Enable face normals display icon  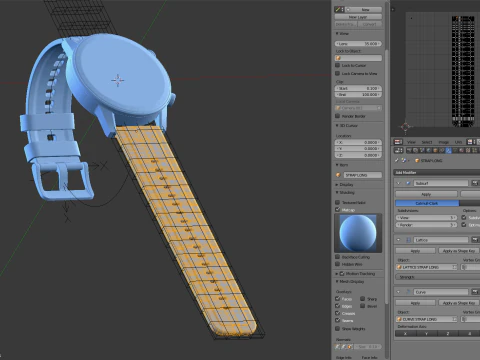coord(349,347)
